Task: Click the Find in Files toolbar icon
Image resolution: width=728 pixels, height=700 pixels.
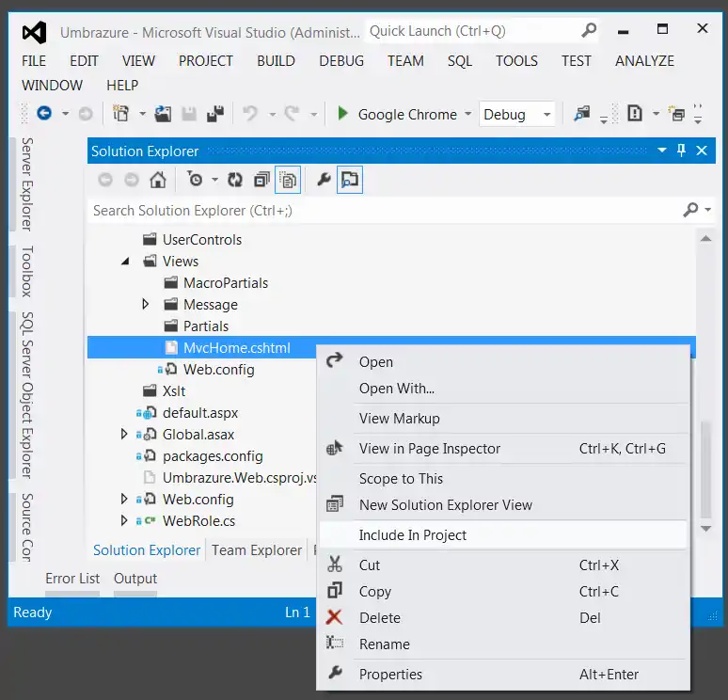Action: pos(582,113)
